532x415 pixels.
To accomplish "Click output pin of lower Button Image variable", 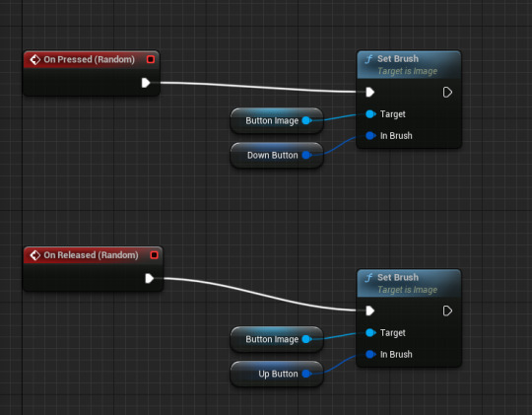I will click(306, 339).
